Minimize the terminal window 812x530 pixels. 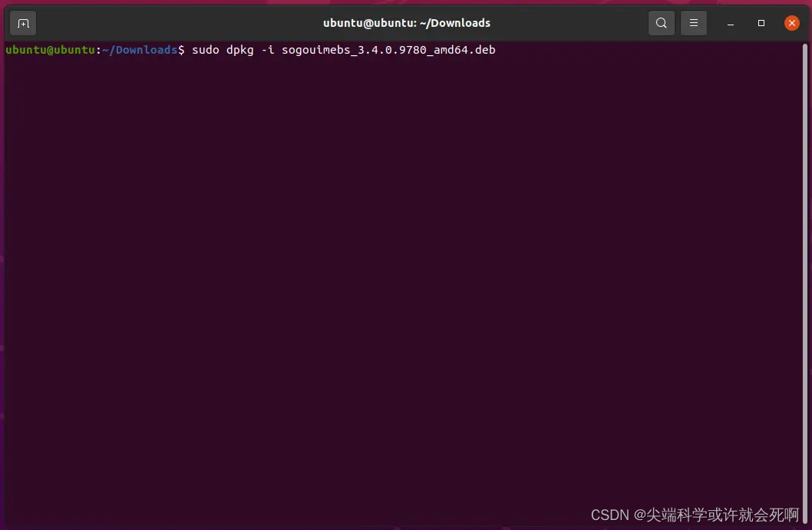(730, 23)
